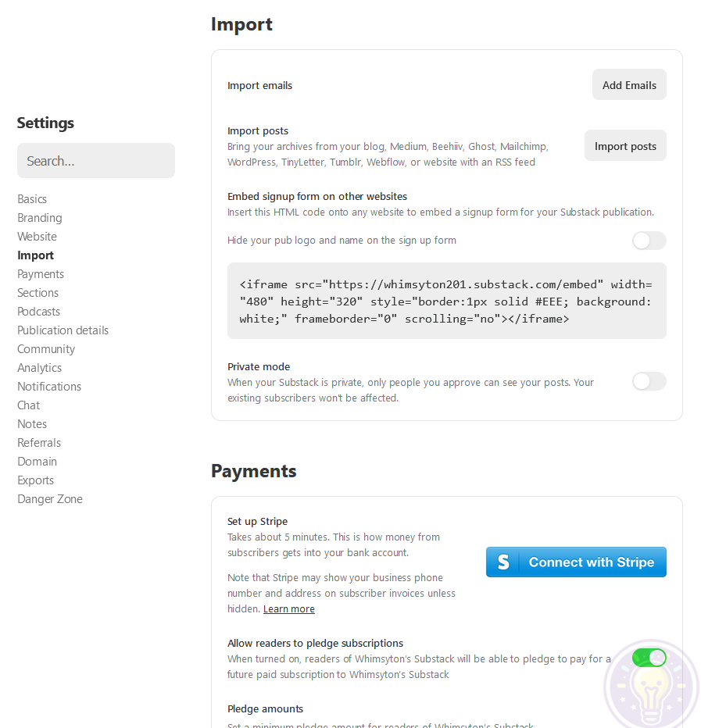Enable Private mode switch
Image resolution: width=701 pixels, height=728 pixels.
[x=649, y=381]
